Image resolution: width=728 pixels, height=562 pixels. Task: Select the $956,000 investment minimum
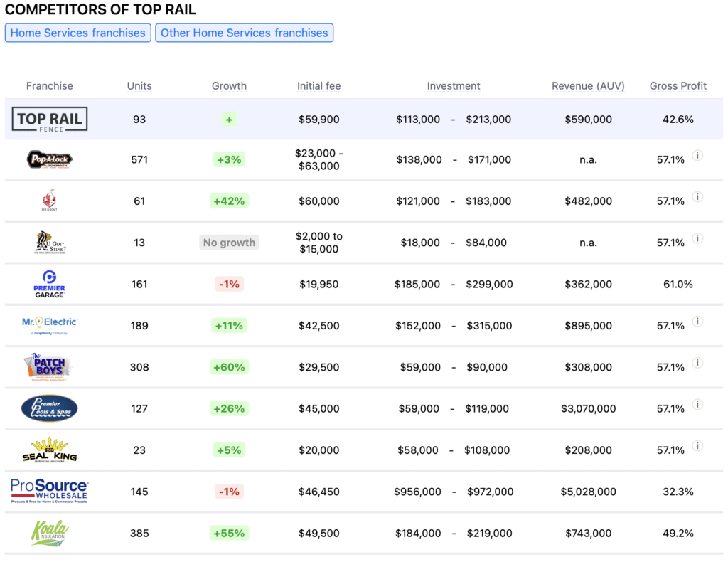pyautogui.click(x=417, y=492)
